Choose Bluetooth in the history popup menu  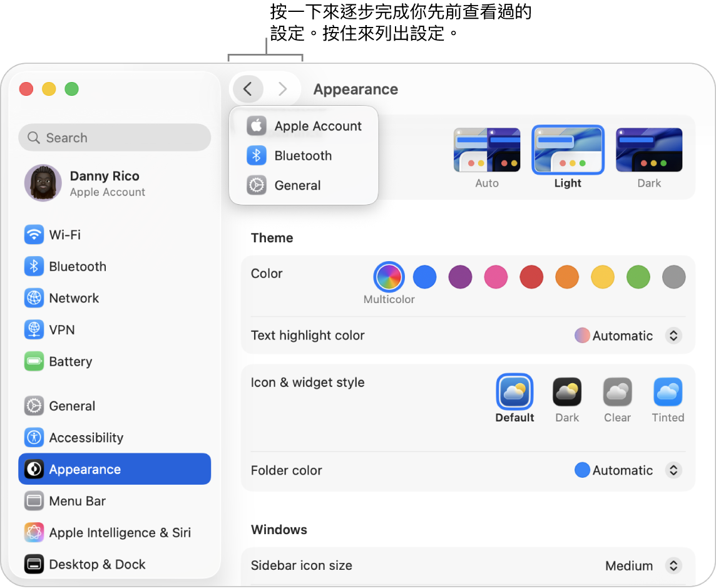(x=303, y=156)
